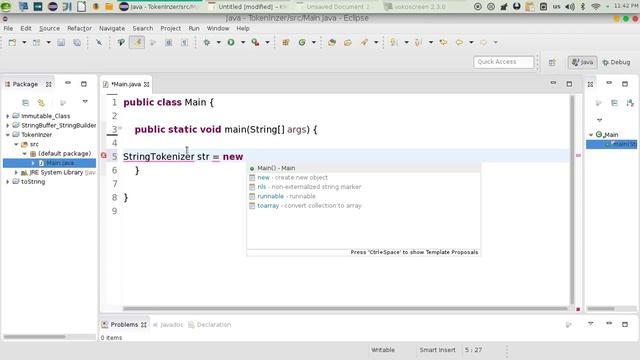Choose the Main() - Main proposal
Viewport: 640px width, 360px height.
(364, 168)
